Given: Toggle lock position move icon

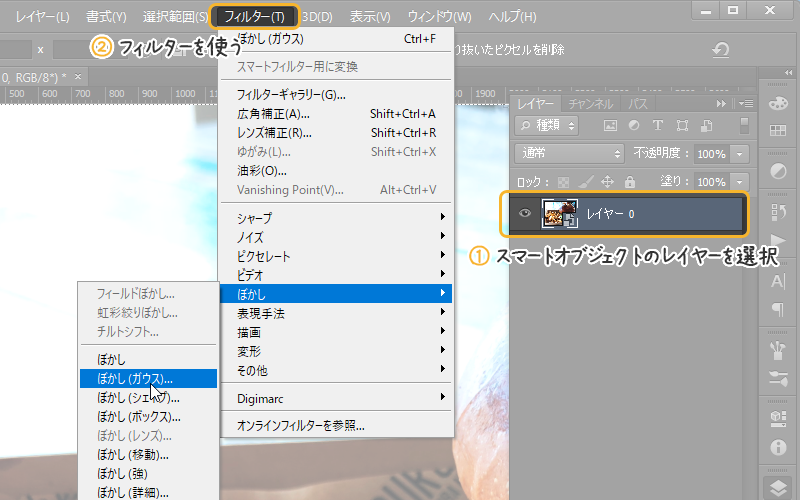Looking at the screenshot, I should (x=607, y=182).
